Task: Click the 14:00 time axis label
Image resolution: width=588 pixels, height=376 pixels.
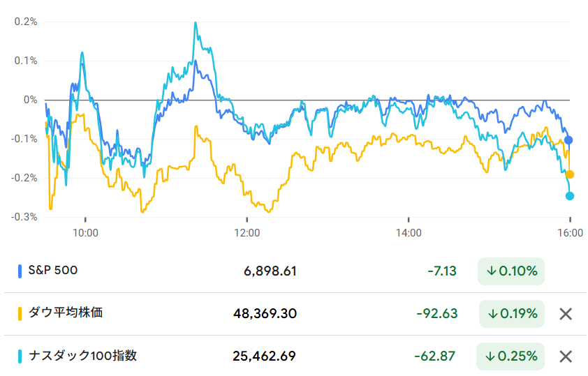Action: click(x=409, y=233)
